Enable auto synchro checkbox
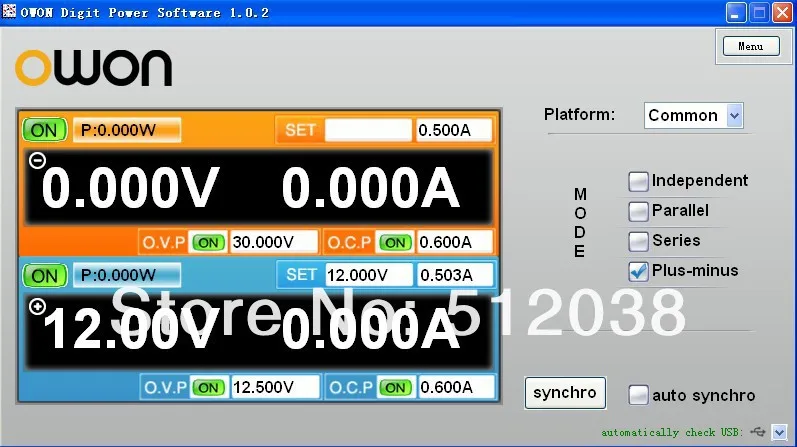797x447 pixels. (638, 395)
